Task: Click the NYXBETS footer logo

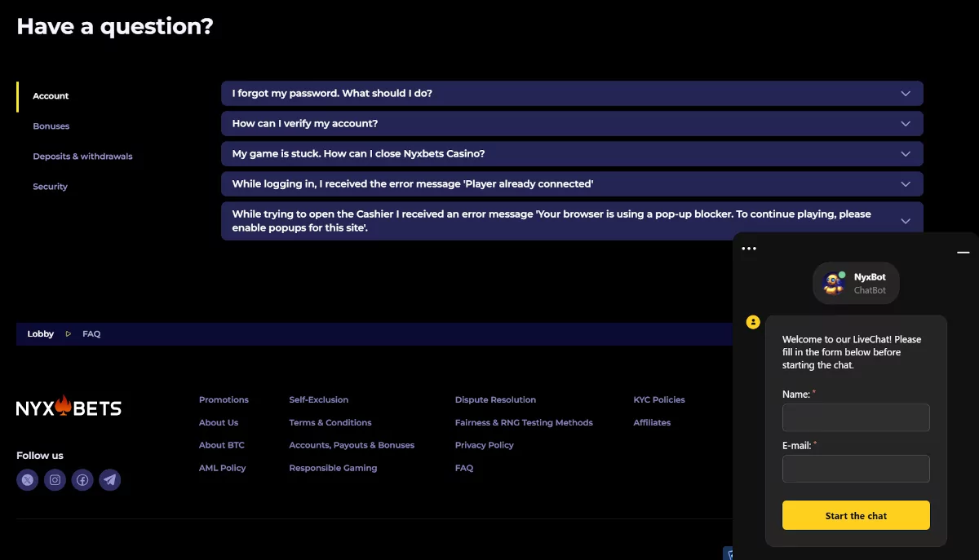Action: [x=69, y=408]
